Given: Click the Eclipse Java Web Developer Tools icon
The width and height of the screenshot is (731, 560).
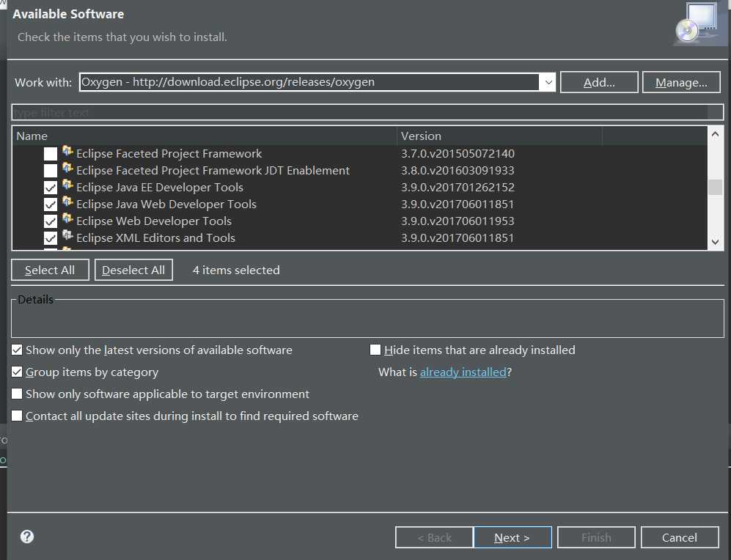Looking at the screenshot, I should click(x=67, y=202).
